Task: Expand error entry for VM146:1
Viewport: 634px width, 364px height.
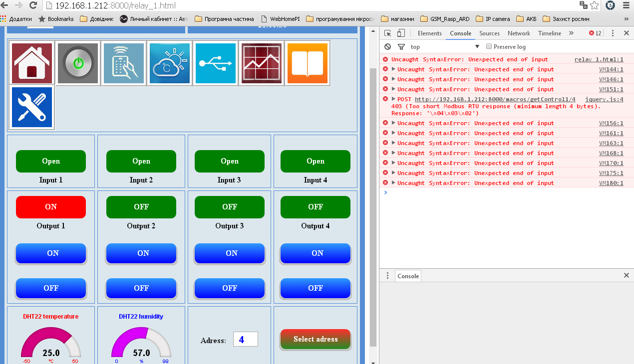Action: pyautogui.click(x=393, y=79)
